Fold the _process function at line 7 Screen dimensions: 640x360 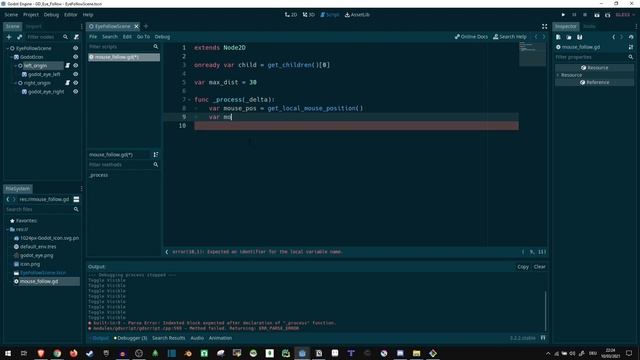tap(190, 100)
